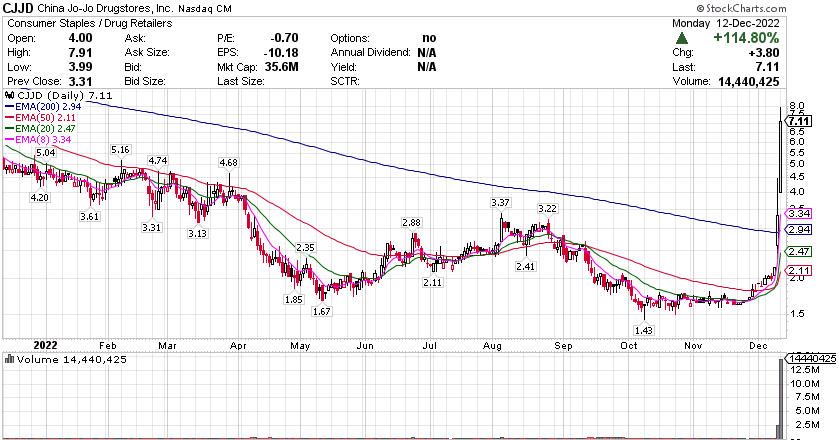Click the Open value 4.00

[80, 38]
